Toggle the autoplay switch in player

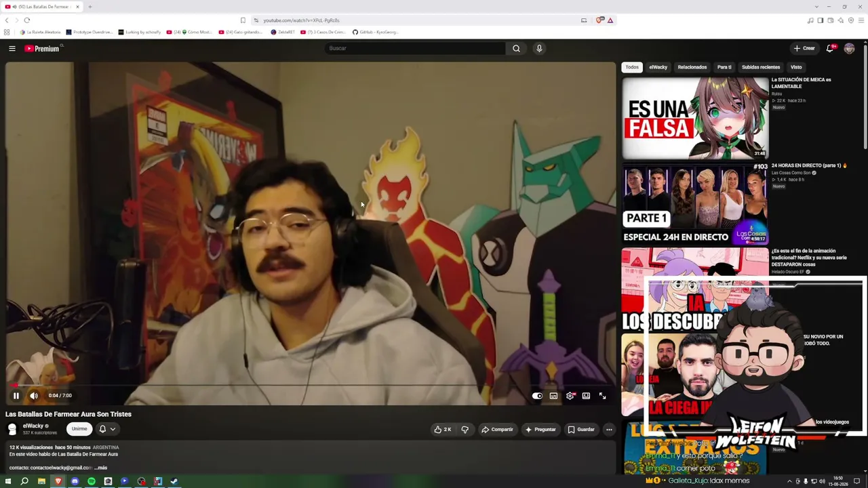coord(537,396)
